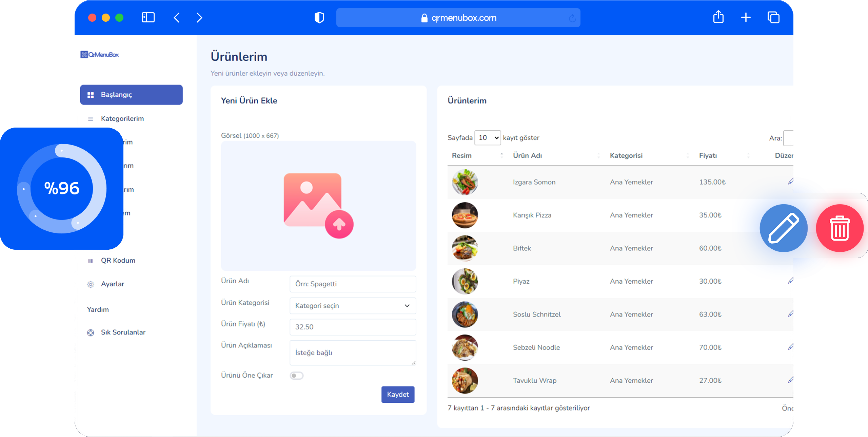Toggle the browser sidebar panel icon

coord(148,17)
